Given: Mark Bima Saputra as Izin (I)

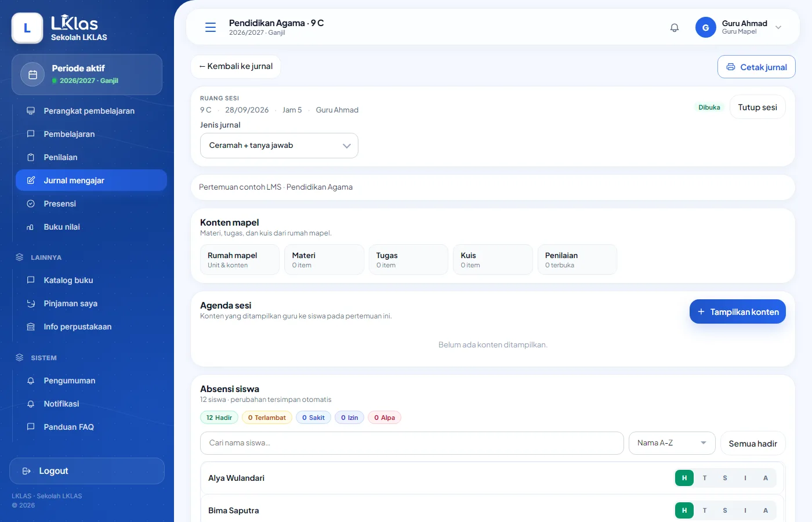Looking at the screenshot, I should [745, 510].
